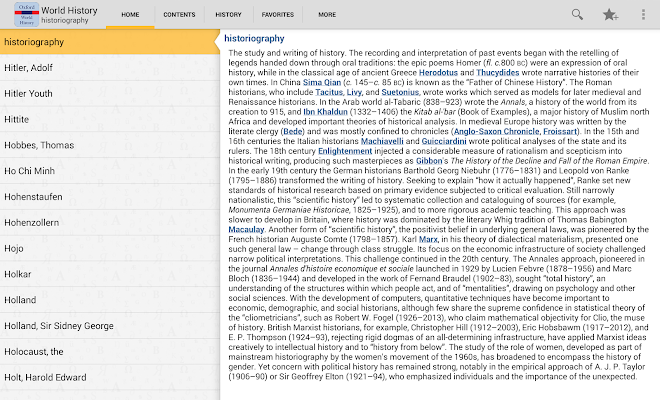
Task: Open the 'Hohenstaufen' entry
Action: coord(109,197)
